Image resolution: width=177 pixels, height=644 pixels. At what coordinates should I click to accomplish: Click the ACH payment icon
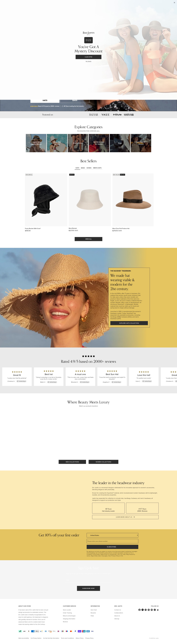pos(24,631)
